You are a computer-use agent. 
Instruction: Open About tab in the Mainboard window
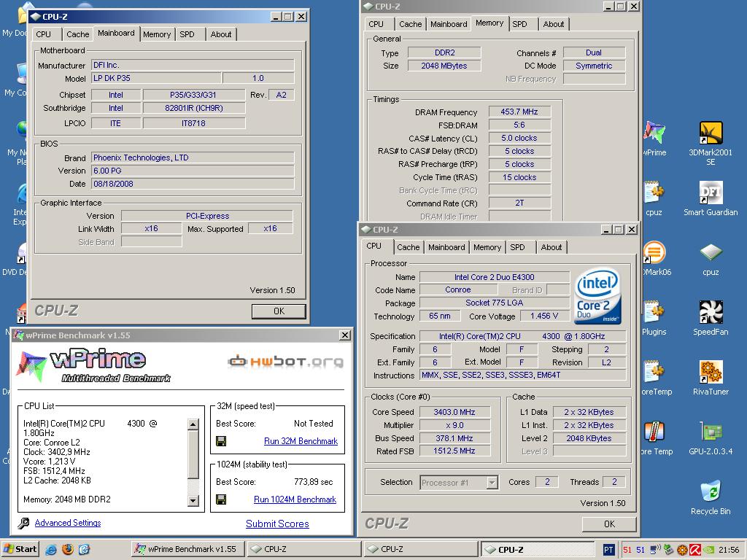(x=221, y=34)
